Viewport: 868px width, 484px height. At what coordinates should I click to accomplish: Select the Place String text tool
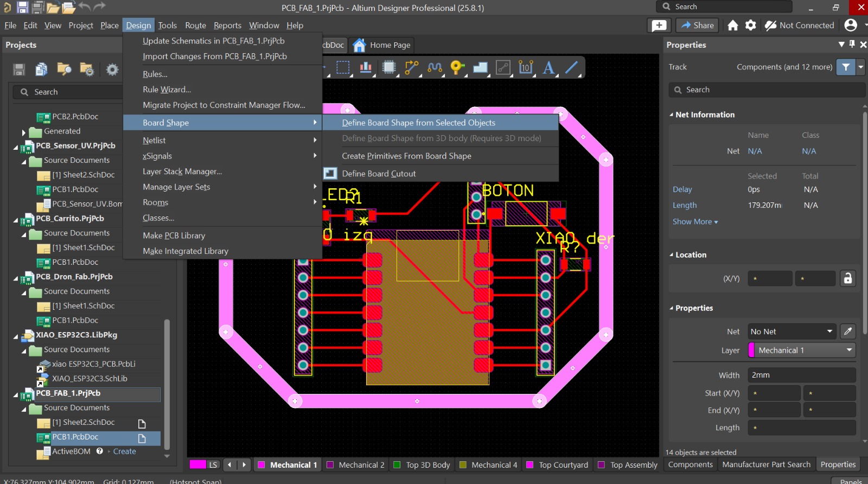[548, 67]
